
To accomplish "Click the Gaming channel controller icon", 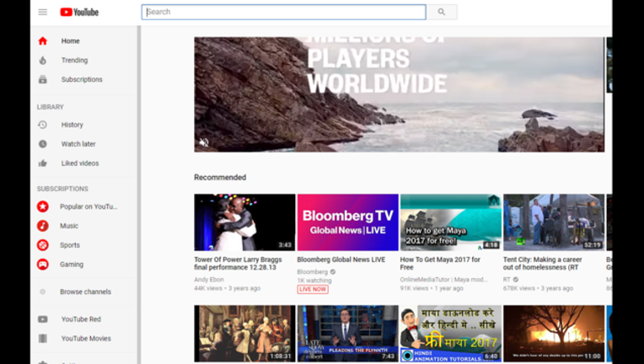I will (43, 265).
